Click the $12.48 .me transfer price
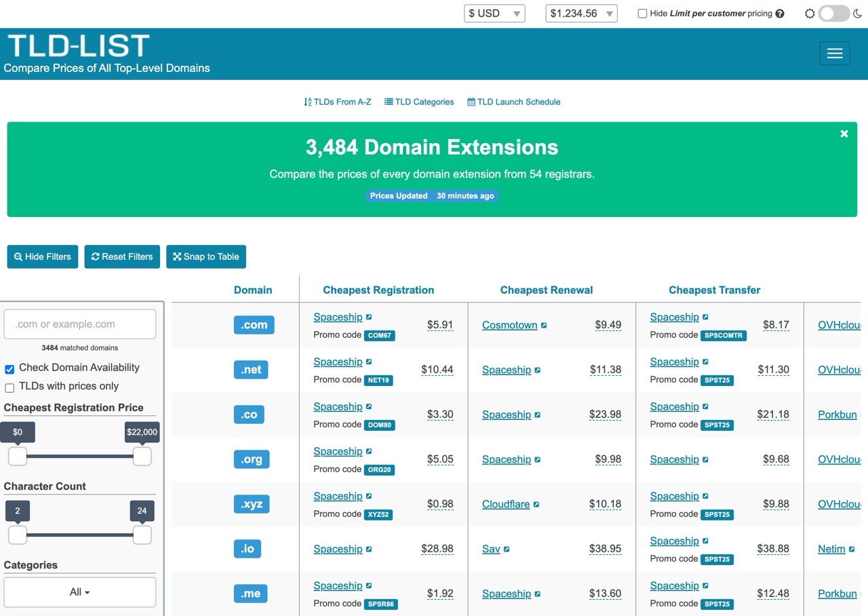 coord(773,594)
